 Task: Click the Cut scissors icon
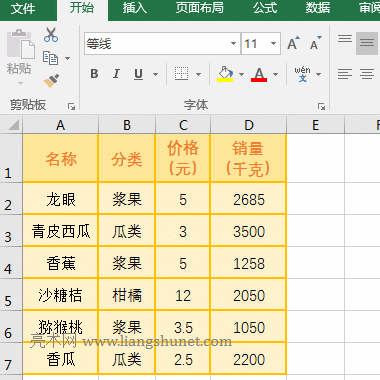[x=51, y=35]
